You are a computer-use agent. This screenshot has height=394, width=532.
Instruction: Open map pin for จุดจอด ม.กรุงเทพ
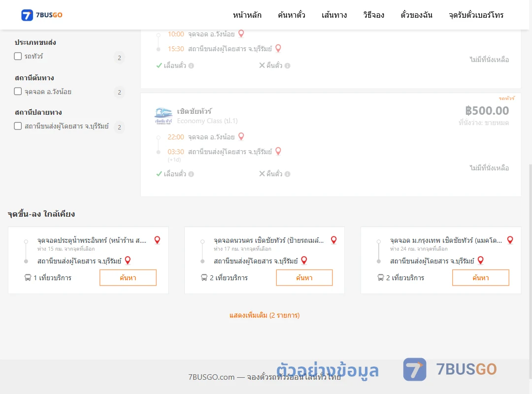click(x=510, y=240)
